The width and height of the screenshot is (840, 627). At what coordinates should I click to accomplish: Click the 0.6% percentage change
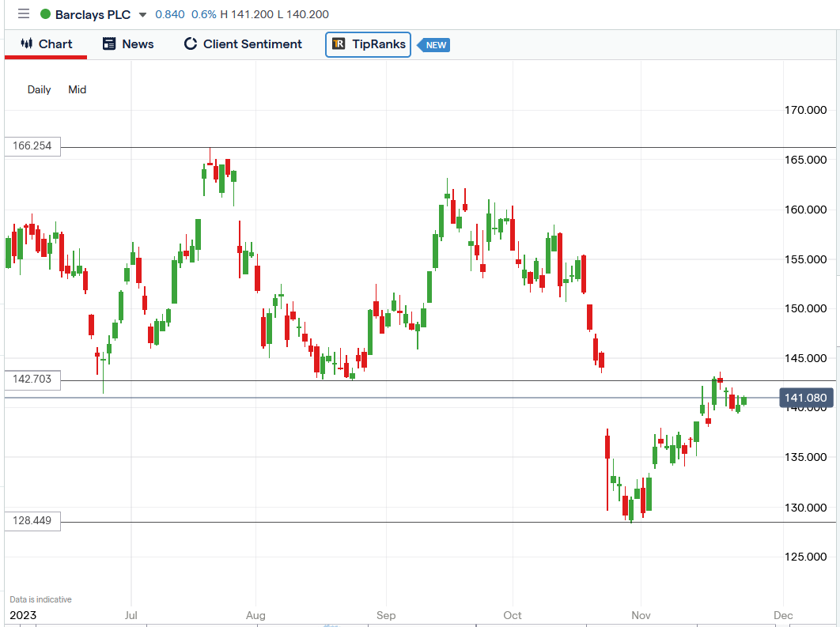tap(203, 14)
